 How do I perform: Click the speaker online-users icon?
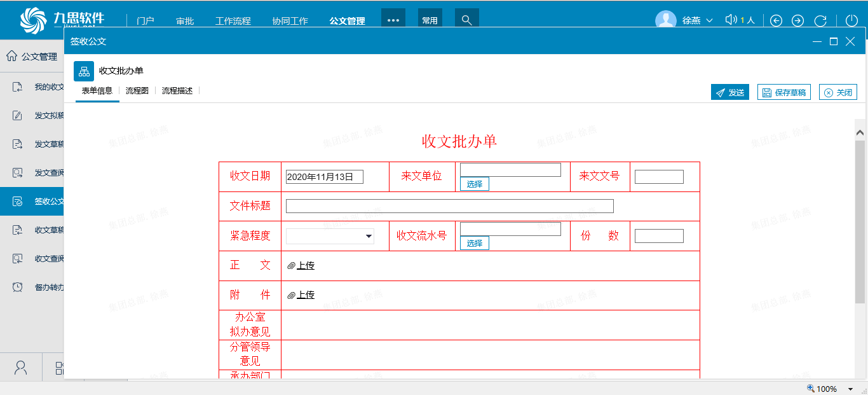coord(731,20)
